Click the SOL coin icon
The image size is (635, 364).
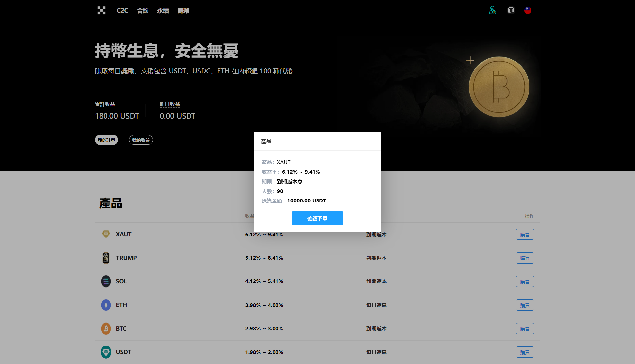(x=106, y=281)
